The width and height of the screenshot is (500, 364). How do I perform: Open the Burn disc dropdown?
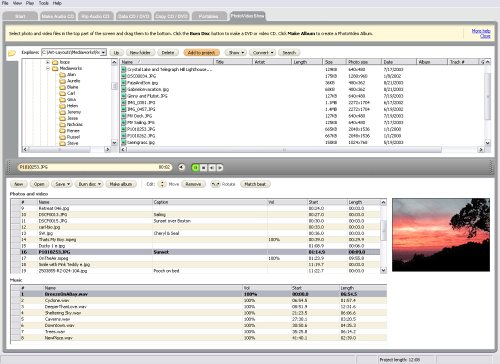tap(89, 184)
